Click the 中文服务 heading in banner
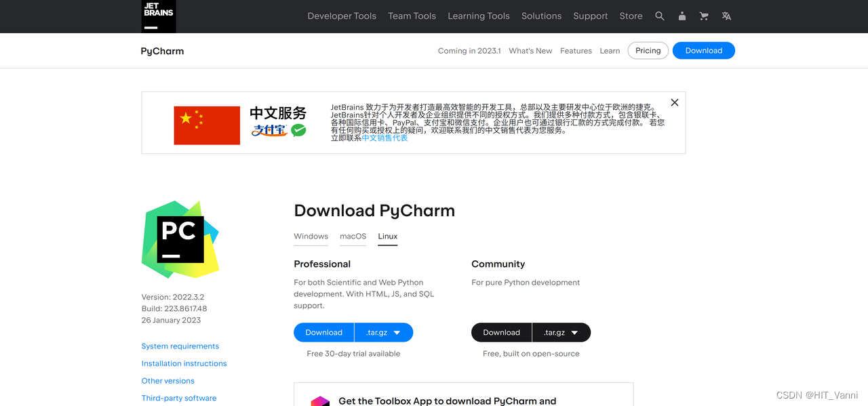The height and width of the screenshot is (406, 868). click(278, 113)
